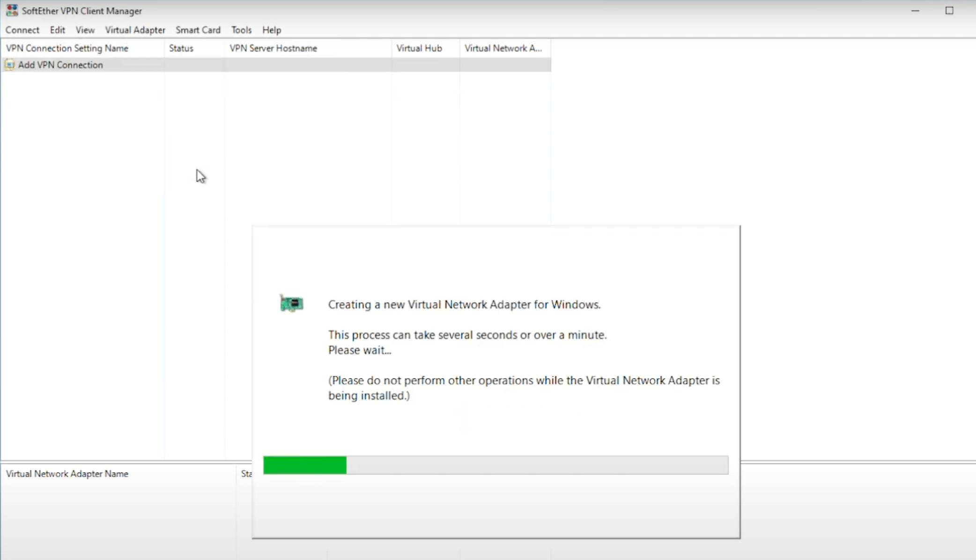Click inside the empty connection list area
Image resolution: width=976 pixels, height=560 pixels.
117,234
